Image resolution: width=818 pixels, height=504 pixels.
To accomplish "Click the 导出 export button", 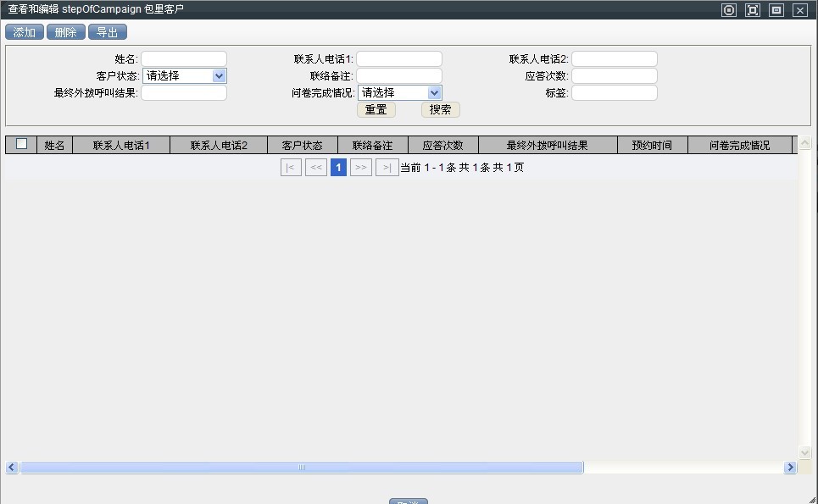I will (107, 32).
